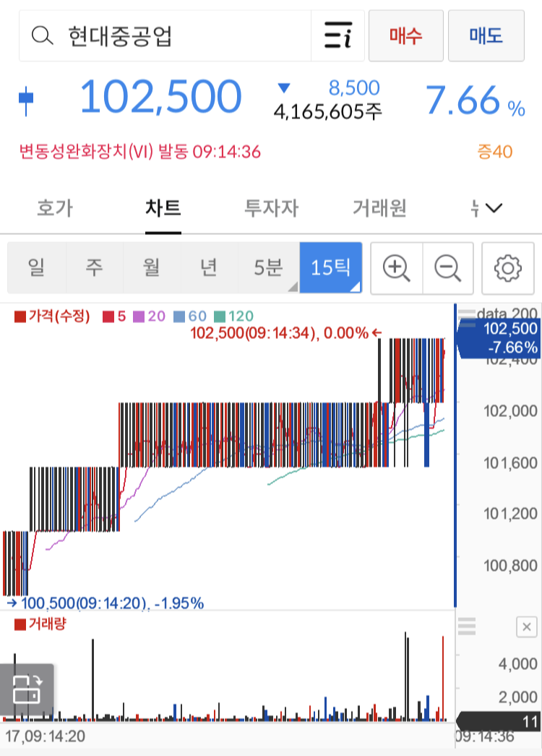
Task: Open the 호가 tab
Action: click(x=54, y=208)
